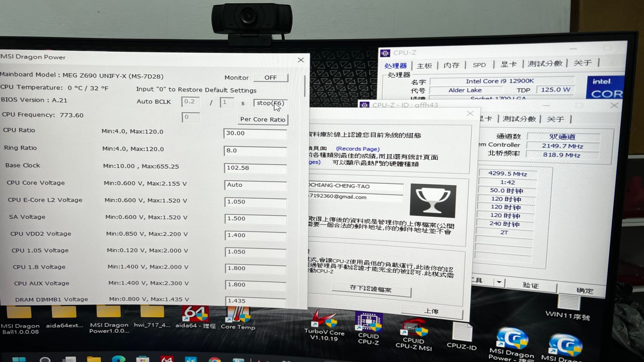Click the Intel Core logo in CPU-Z
Image resolution: width=644 pixels, height=362 pixels.
[x=606, y=87]
